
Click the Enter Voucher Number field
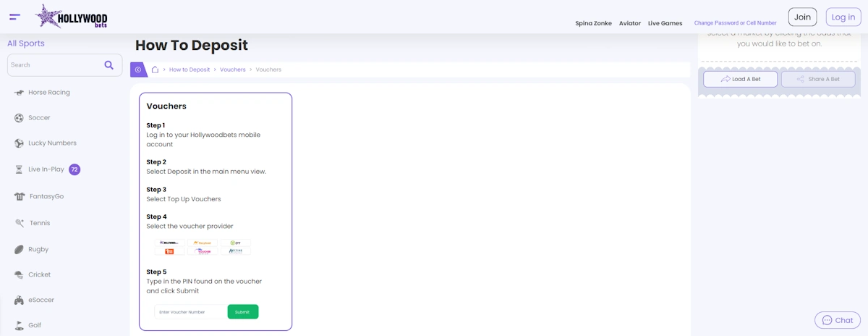pos(190,312)
